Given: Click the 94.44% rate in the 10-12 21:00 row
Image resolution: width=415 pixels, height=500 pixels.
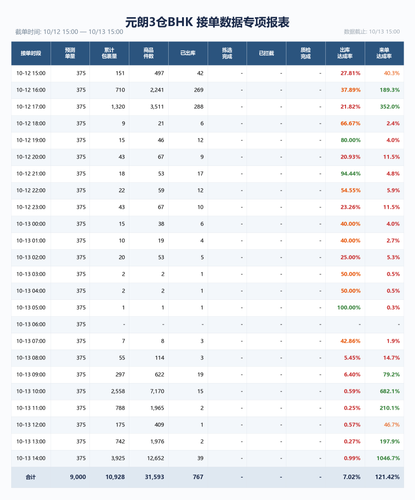Looking at the screenshot, I should click(x=350, y=174).
